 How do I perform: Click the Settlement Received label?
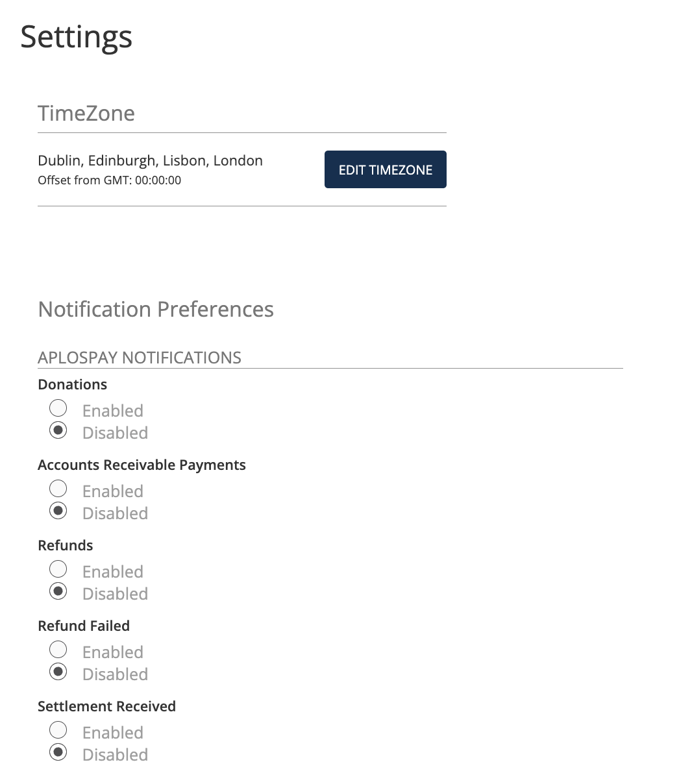106,707
